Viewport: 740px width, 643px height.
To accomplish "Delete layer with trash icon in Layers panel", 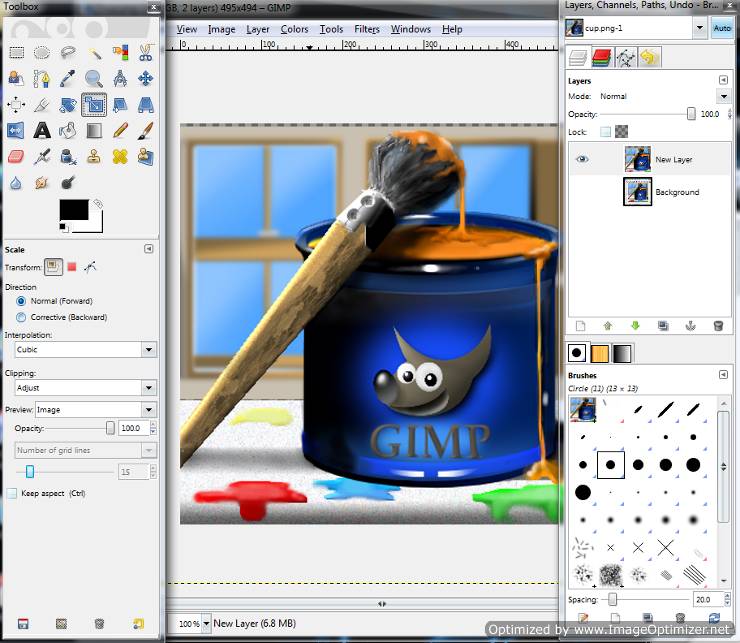I will 718,326.
